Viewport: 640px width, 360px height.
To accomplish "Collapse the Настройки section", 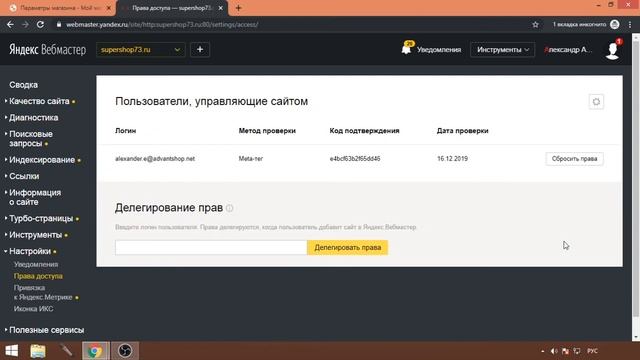I will pos(30,251).
